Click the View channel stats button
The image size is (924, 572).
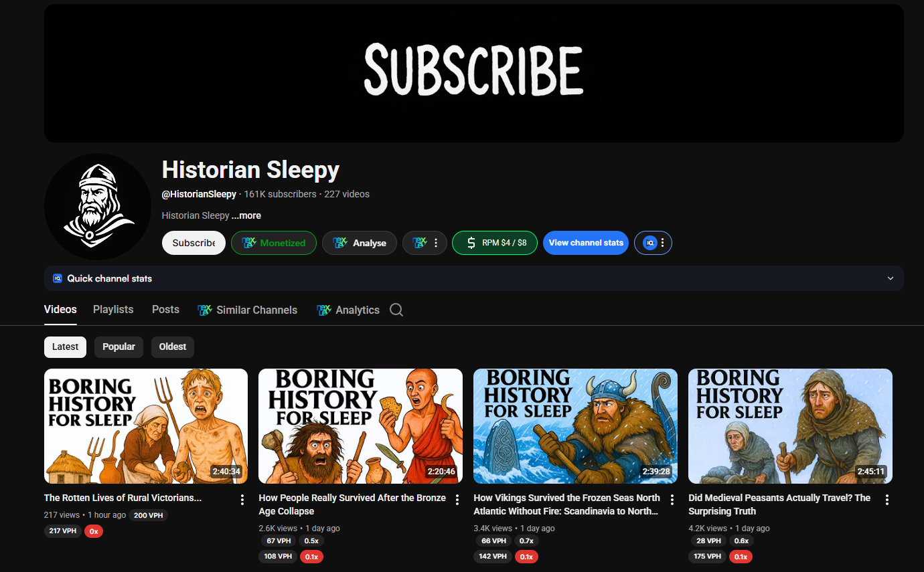[x=586, y=243]
